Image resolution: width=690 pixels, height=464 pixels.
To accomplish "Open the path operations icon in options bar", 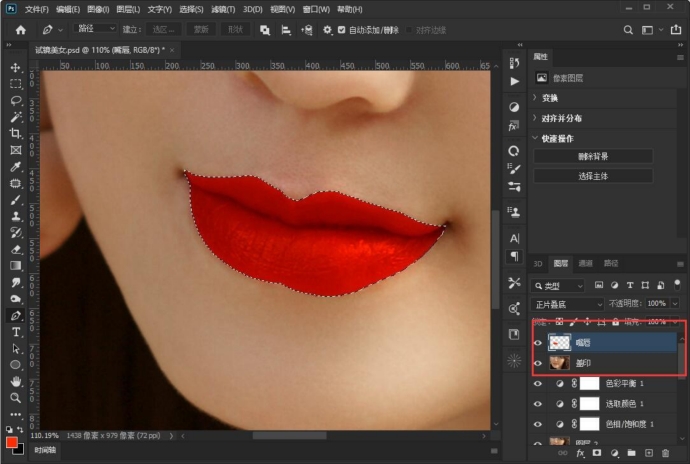I will 265,30.
